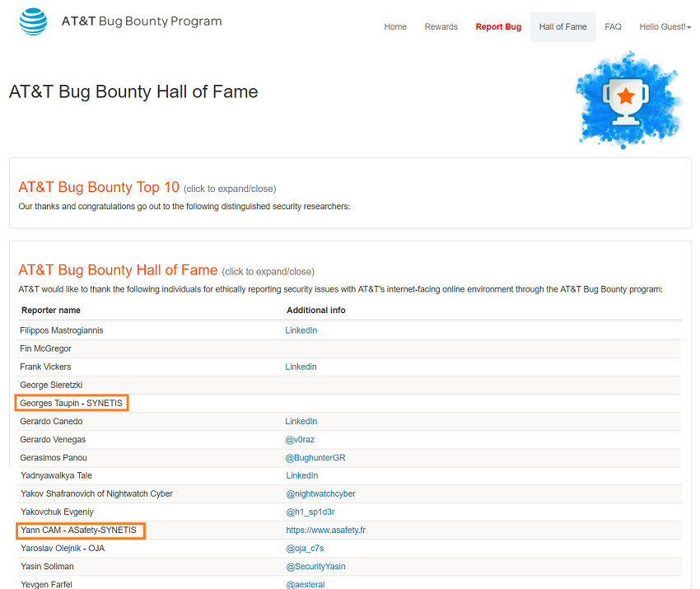Collapse the Bug Bounty Hall of Fame list
Viewport: 700px width, 589px height.
click(x=118, y=270)
